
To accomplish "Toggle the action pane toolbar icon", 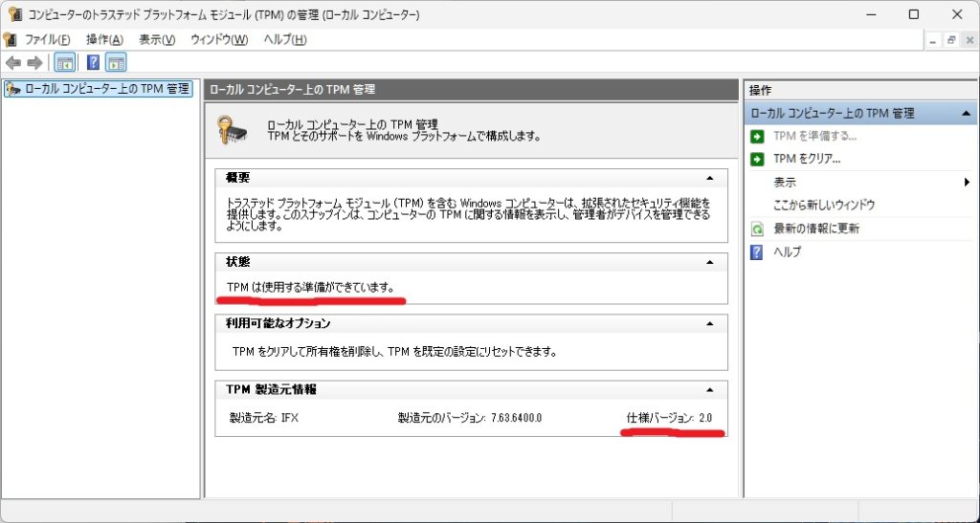I will tap(116, 63).
